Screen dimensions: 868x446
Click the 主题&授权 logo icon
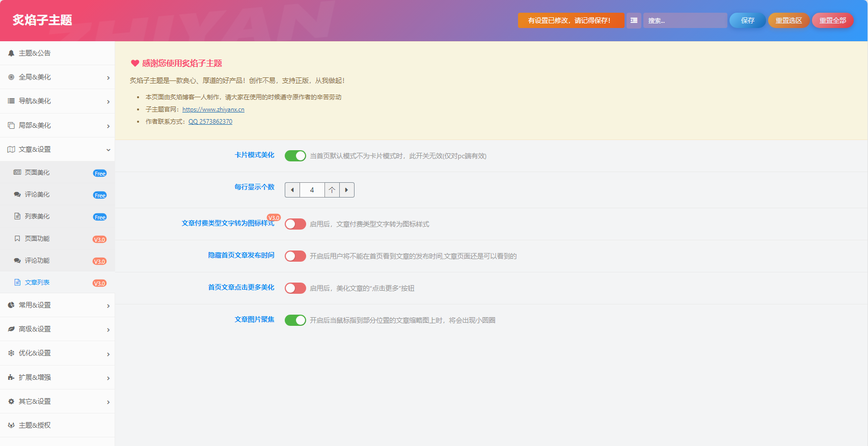[11, 425]
